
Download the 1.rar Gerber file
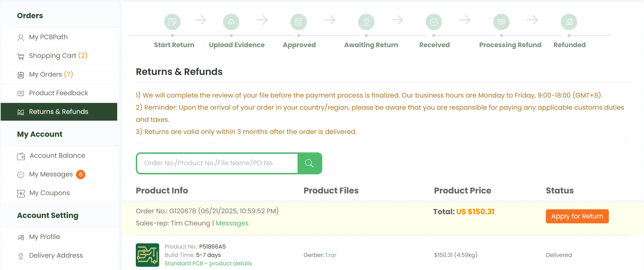331,255
